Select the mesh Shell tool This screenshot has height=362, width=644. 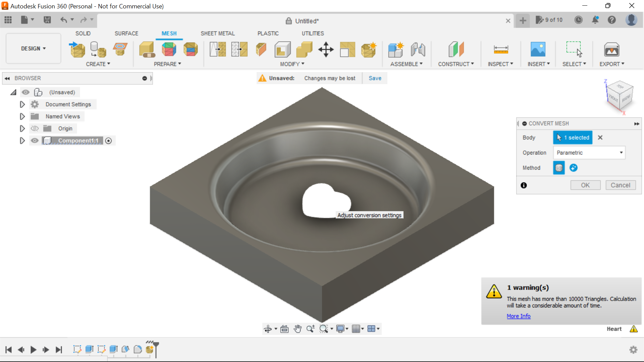click(x=282, y=50)
